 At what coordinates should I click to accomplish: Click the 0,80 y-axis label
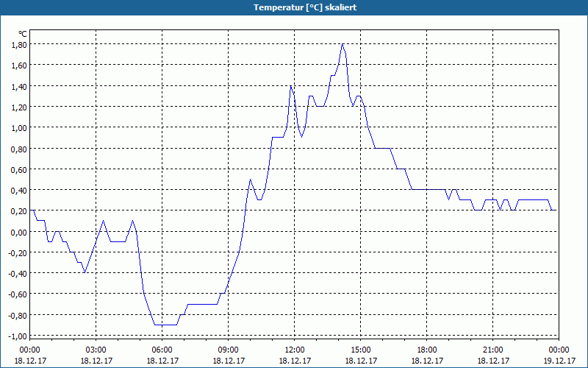[20, 149]
